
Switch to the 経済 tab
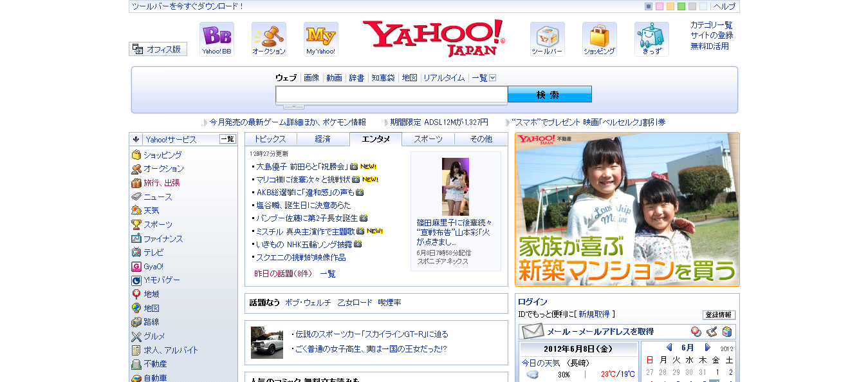pyautogui.click(x=323, y=139)
